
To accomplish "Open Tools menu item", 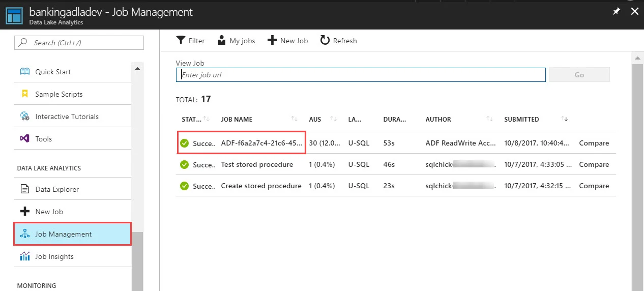I will click(x=73, y=139).
